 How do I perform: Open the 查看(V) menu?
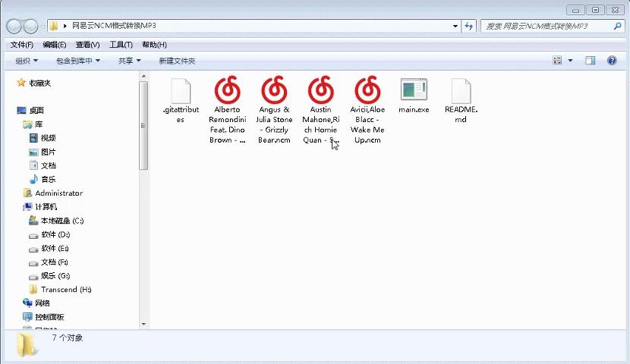[x=87, y=45]
